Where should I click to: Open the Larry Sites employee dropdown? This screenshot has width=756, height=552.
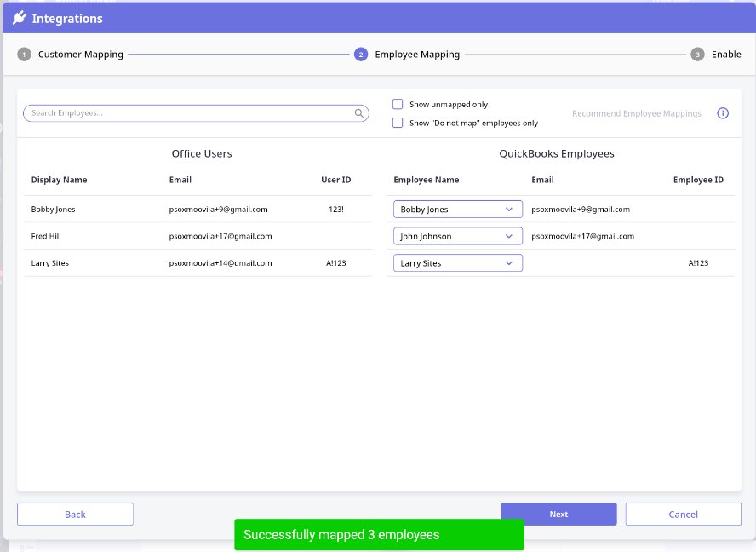pos(458,263)
